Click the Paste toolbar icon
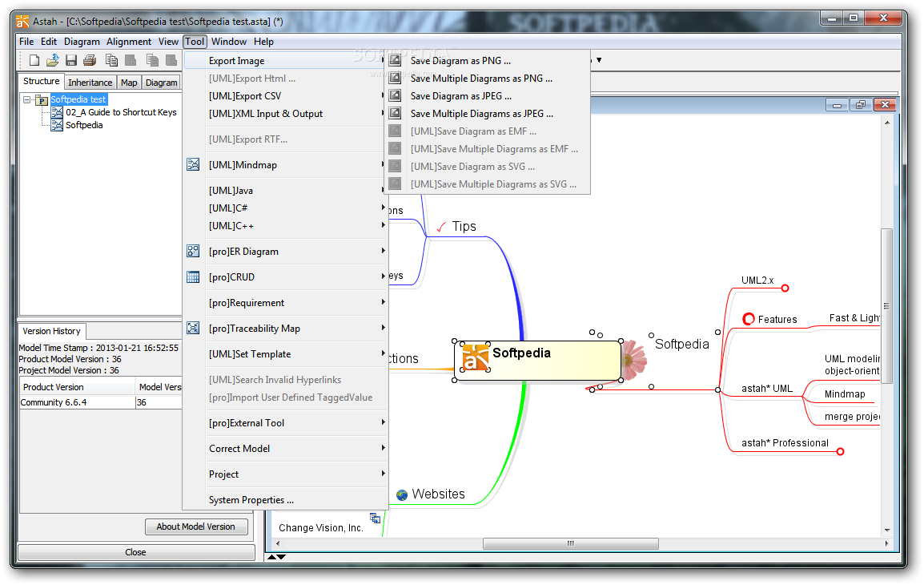This screenshot has width=924, height=585. click(x=131, y=60)
